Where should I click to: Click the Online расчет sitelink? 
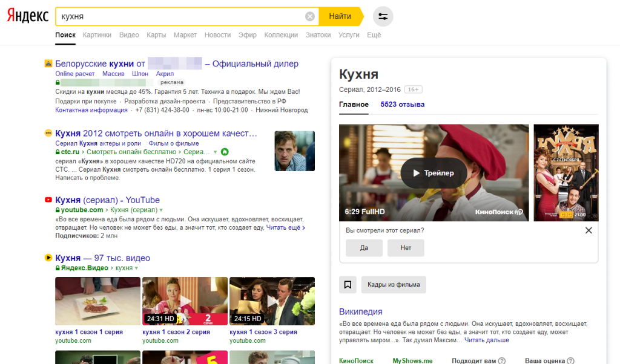[74, 74]
